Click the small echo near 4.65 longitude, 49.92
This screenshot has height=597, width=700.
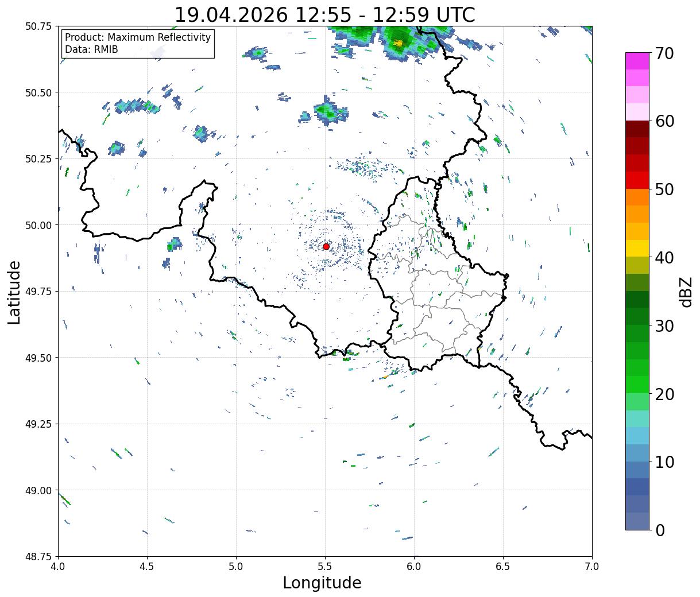[174, 244]
